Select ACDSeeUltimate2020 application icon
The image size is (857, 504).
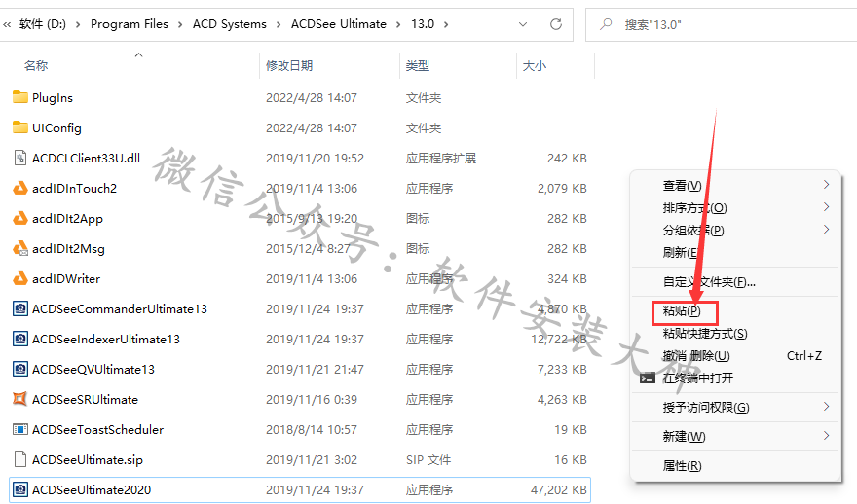click(x=20, y=489)
